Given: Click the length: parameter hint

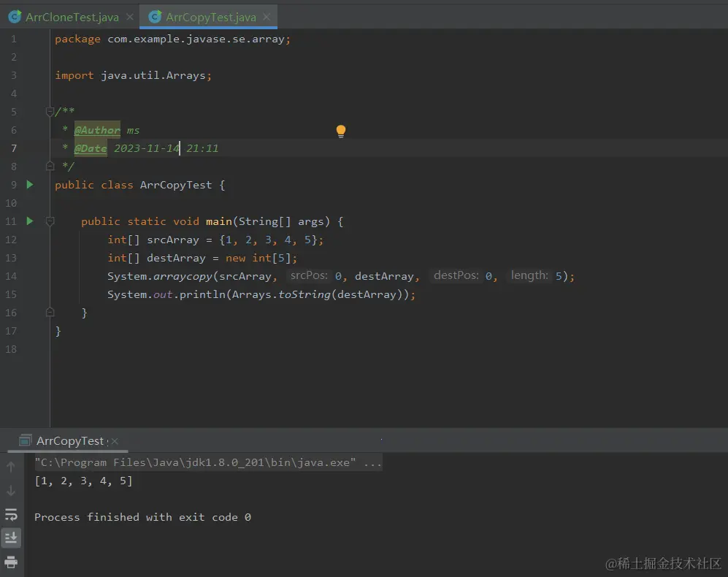Looking at the screenshot, I should (x=529, y=275).
